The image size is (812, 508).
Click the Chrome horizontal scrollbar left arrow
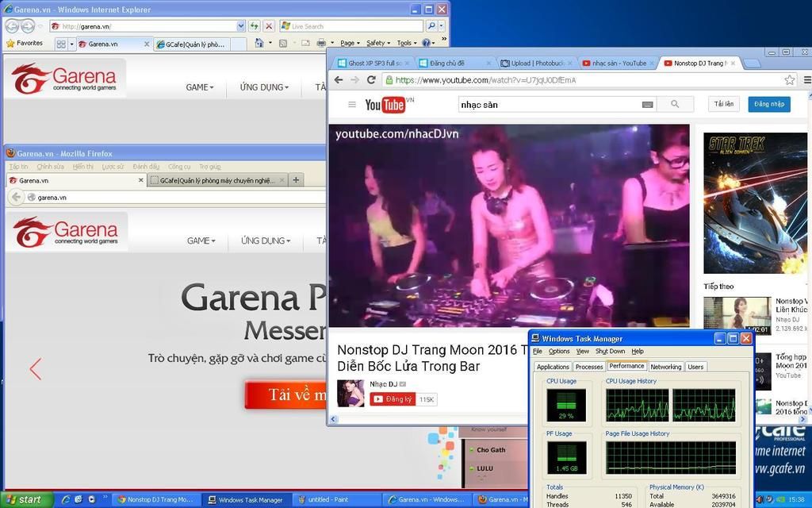334,419
